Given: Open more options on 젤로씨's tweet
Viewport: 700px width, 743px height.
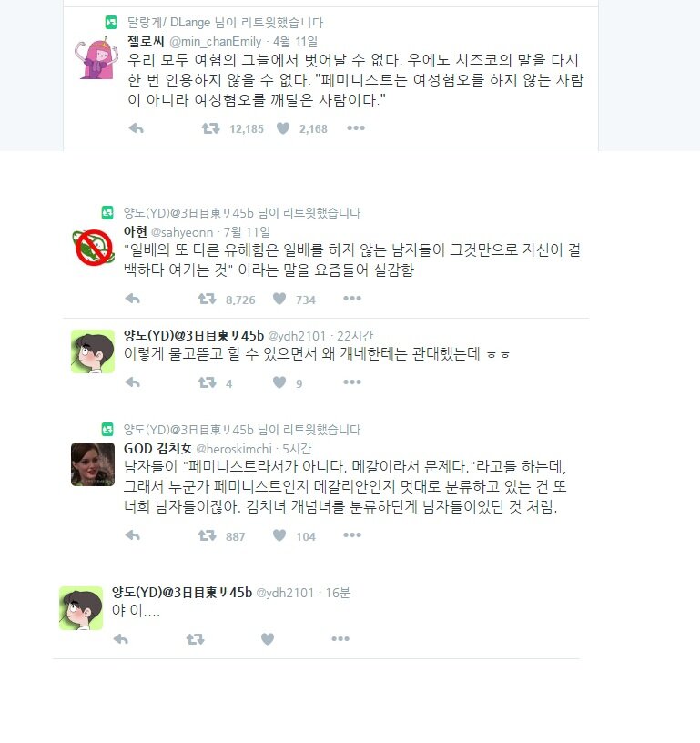Looking at the screenshot, I should click(x=356, y=128).
